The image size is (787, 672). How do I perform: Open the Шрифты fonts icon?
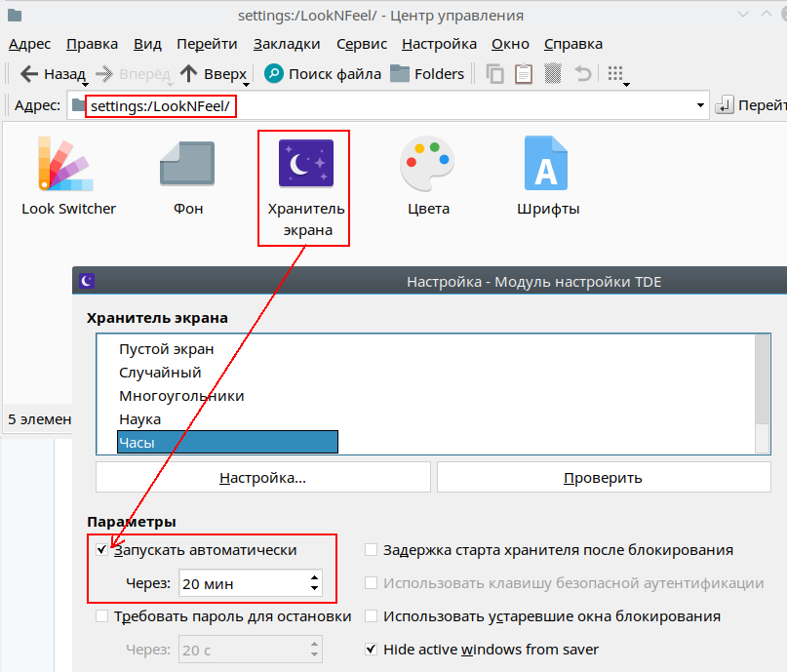547,164
